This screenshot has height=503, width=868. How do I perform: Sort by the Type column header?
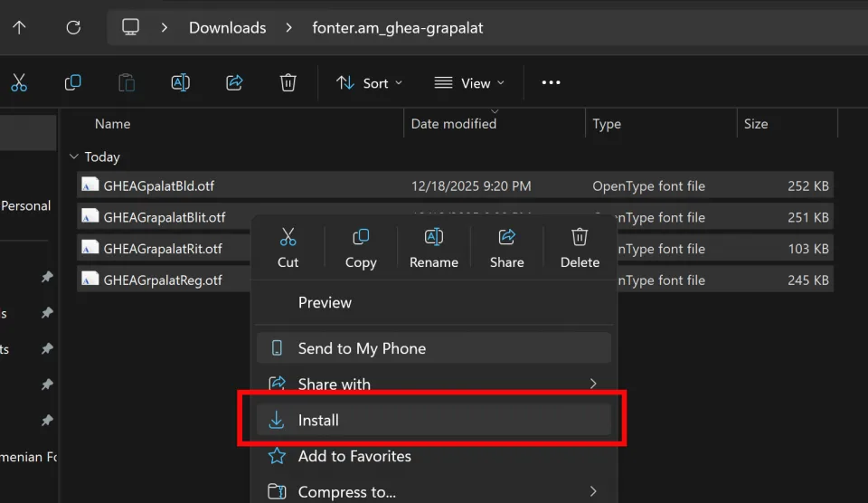click(606, 124)
